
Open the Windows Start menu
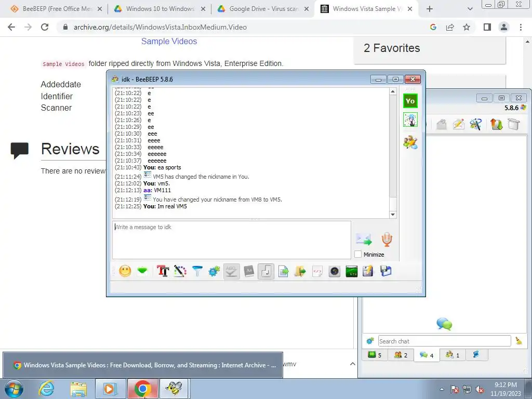[14, 389]
